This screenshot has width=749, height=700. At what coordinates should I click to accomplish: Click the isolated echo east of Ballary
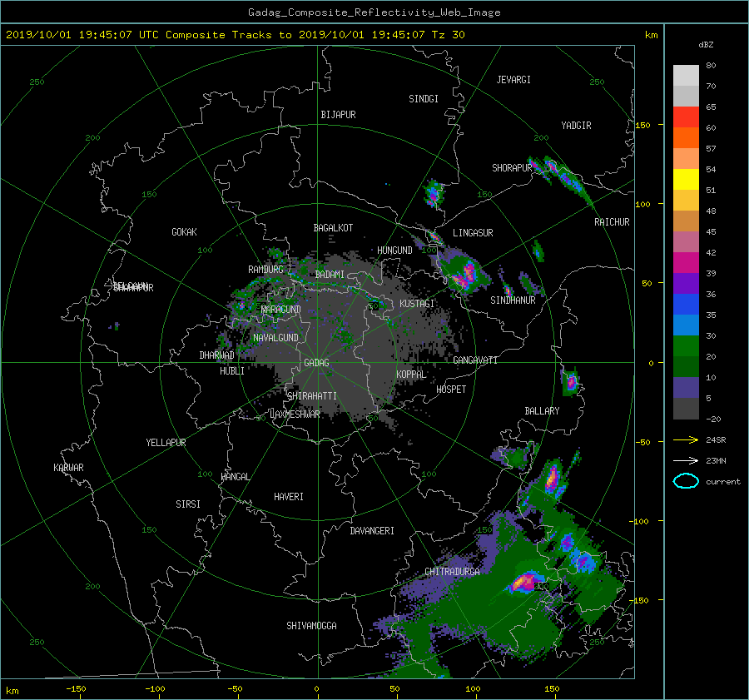click(571, 382)
